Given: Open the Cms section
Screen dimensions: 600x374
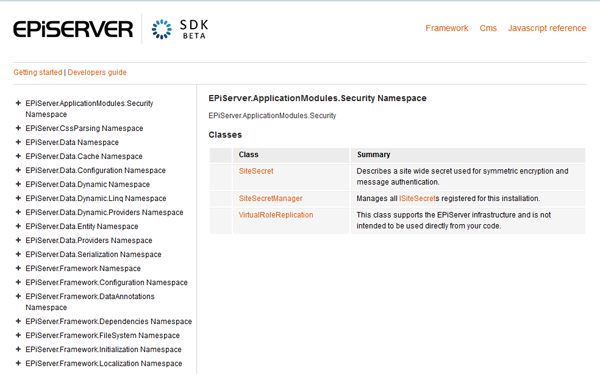Looking at the screenshot, I should point(488,28).
